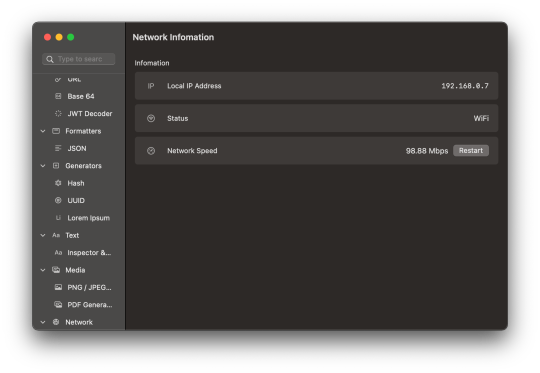The height and width of the screenshot is (373, 540).
Task: Select the Text category label
Action: pos(72,235)
